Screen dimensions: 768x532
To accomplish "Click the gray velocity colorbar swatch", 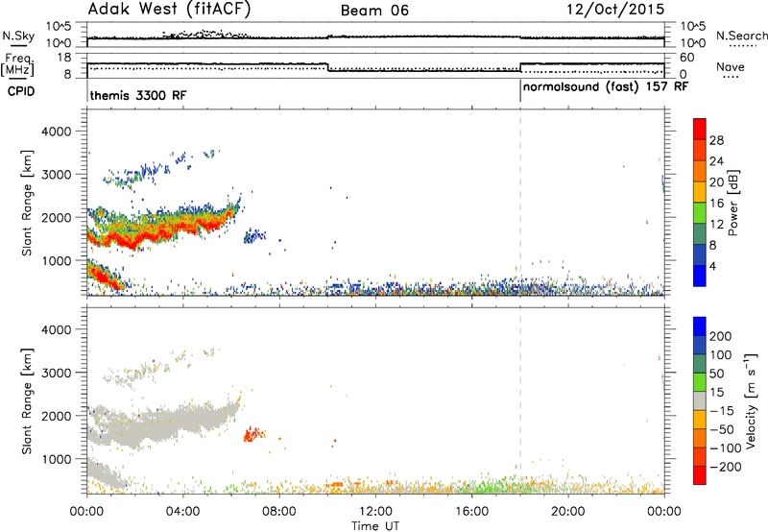I will 700,400.
